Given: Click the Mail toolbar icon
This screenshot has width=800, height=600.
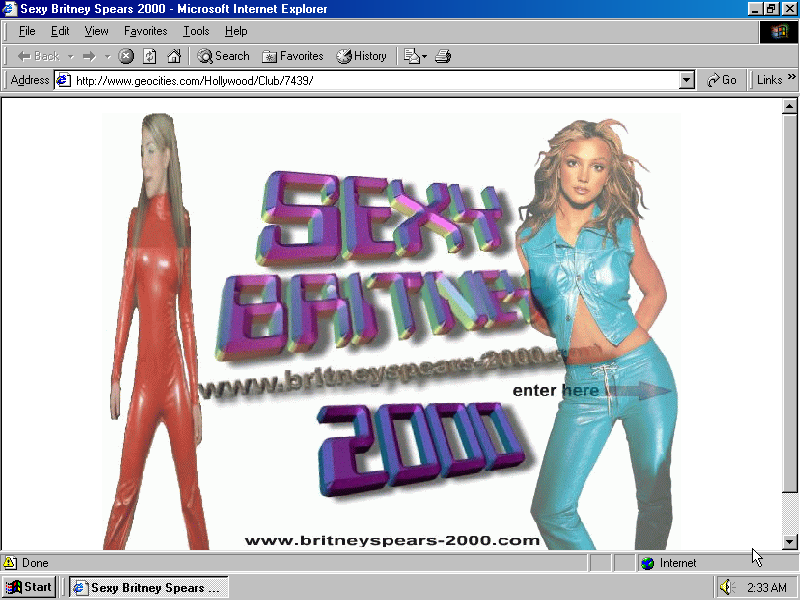Looking at the screenshot, I should (411, 56).
